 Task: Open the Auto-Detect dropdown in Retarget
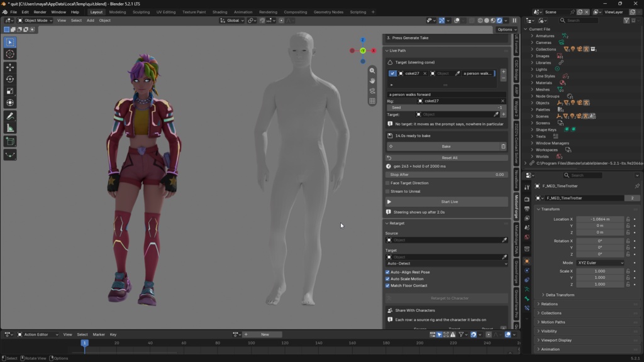447,263
